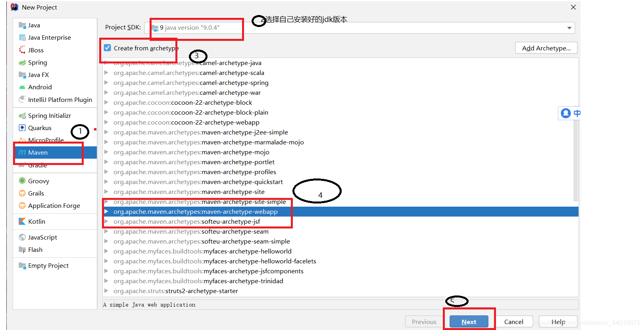Toggle the Create from archetype checkbox
The width and height of the screenshot is (644, 330).
point(107,48)
